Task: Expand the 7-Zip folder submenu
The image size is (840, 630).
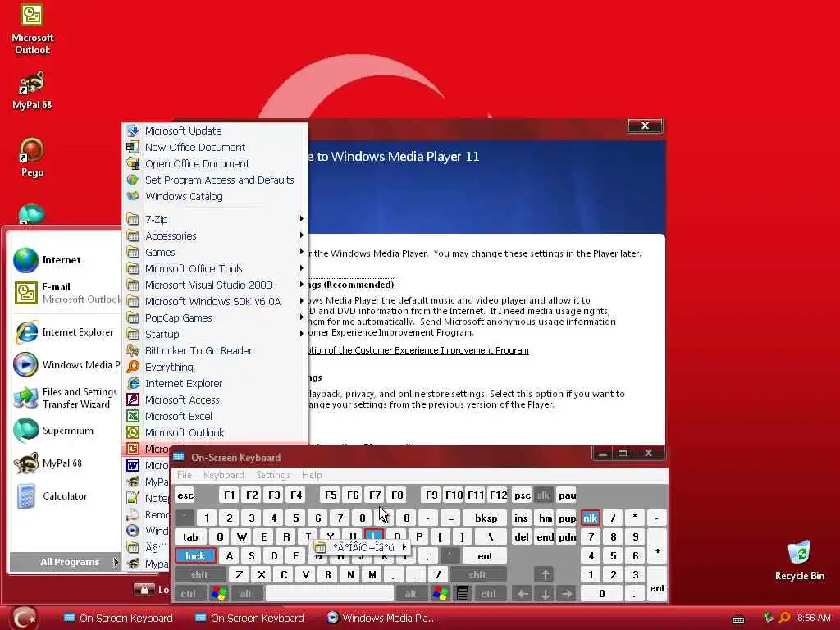Action: (216, 219)
